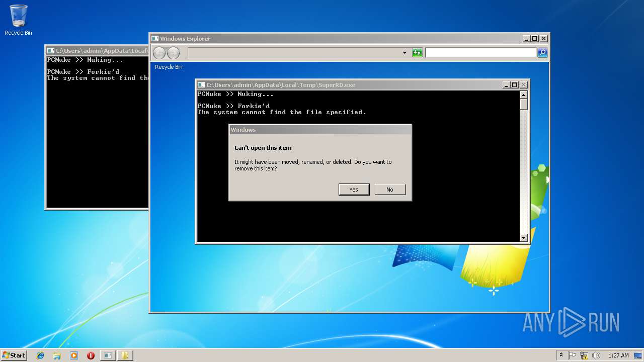
Task: Open the SuperRD.exe console system menu icon
Action: [x=201, y=85]
